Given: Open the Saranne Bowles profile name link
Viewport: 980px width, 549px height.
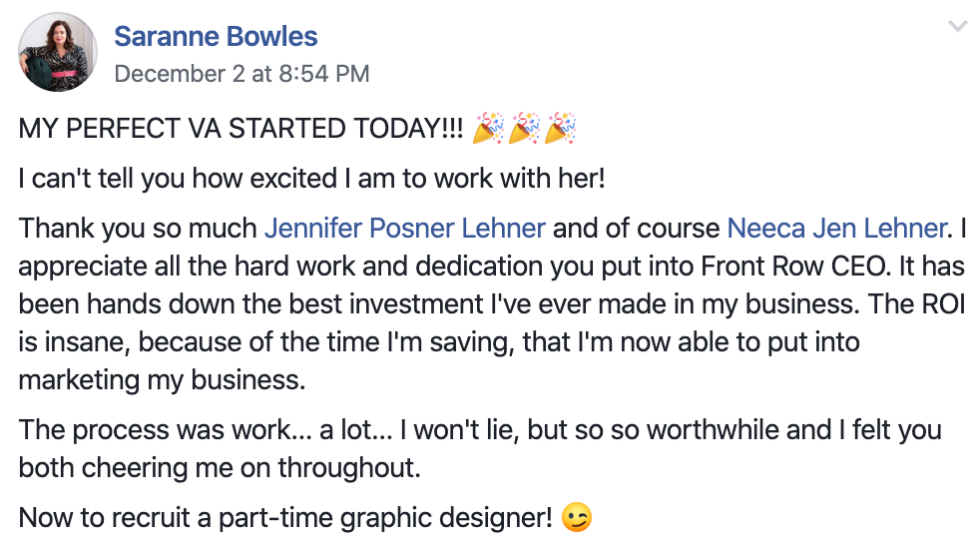Looking at the screenshot, I should [216, 37].
